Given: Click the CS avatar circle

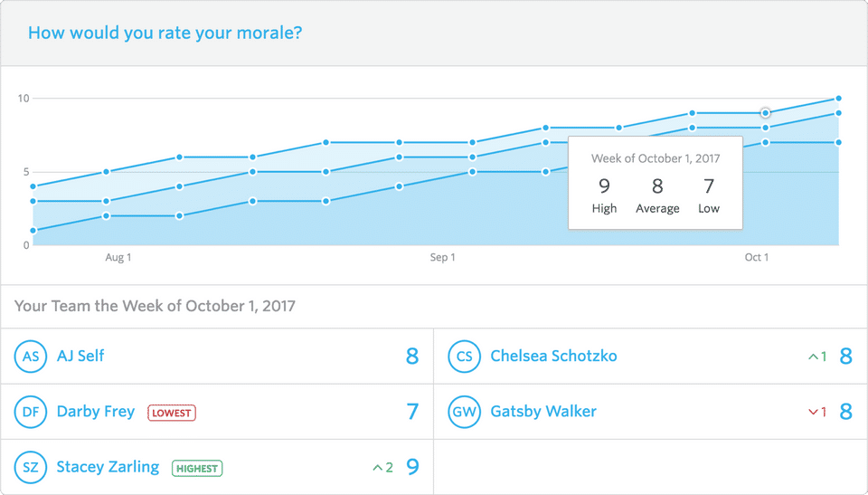Looking at the screenshot, I should pos(464,357).
